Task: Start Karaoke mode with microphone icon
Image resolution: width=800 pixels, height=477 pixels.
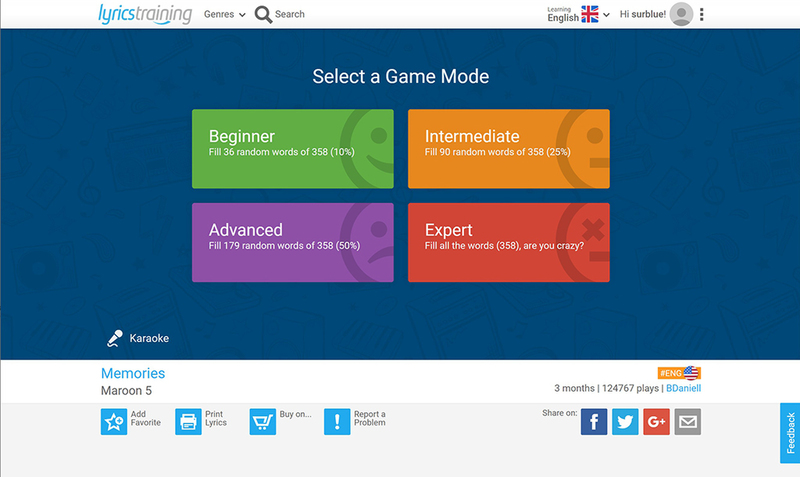Action: (x=138, y=338)
